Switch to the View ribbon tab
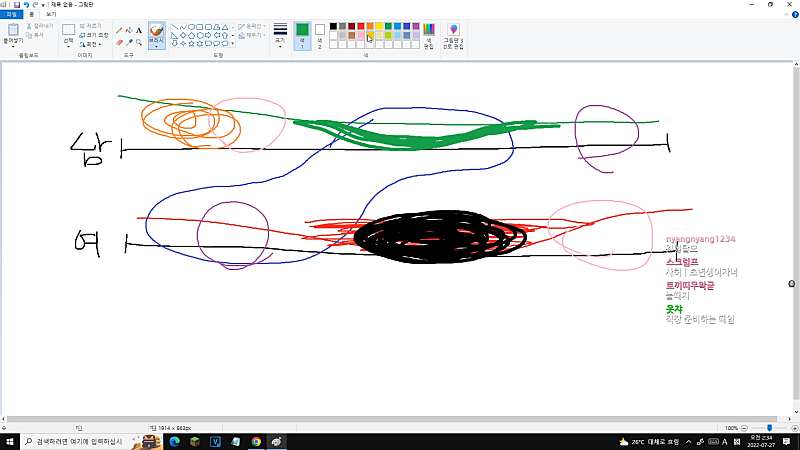This screenshot has width=800, height=450. click(51, 14)
